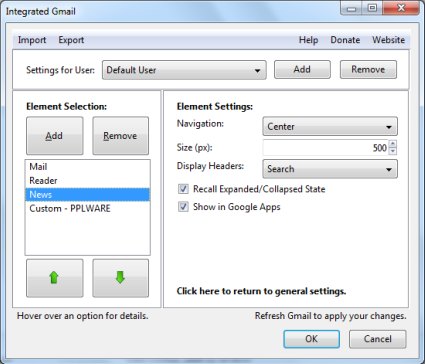The image size is (425, 364).
Task: Remove the selected element
Action: [121, 136]
